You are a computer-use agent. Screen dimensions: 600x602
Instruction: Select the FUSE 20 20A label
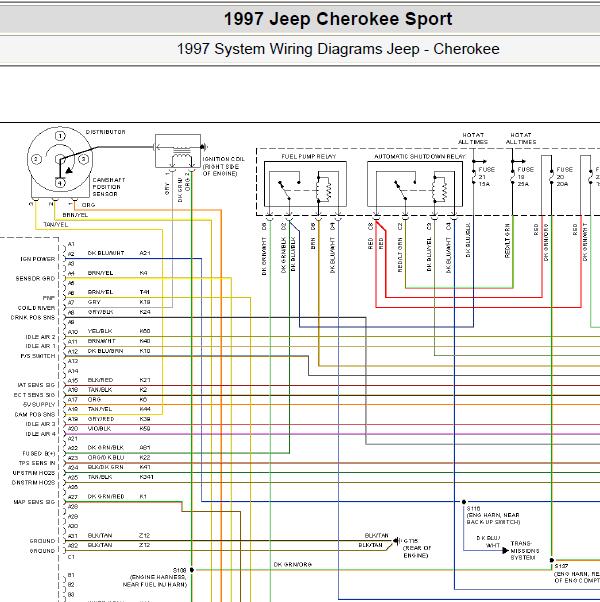564,177
